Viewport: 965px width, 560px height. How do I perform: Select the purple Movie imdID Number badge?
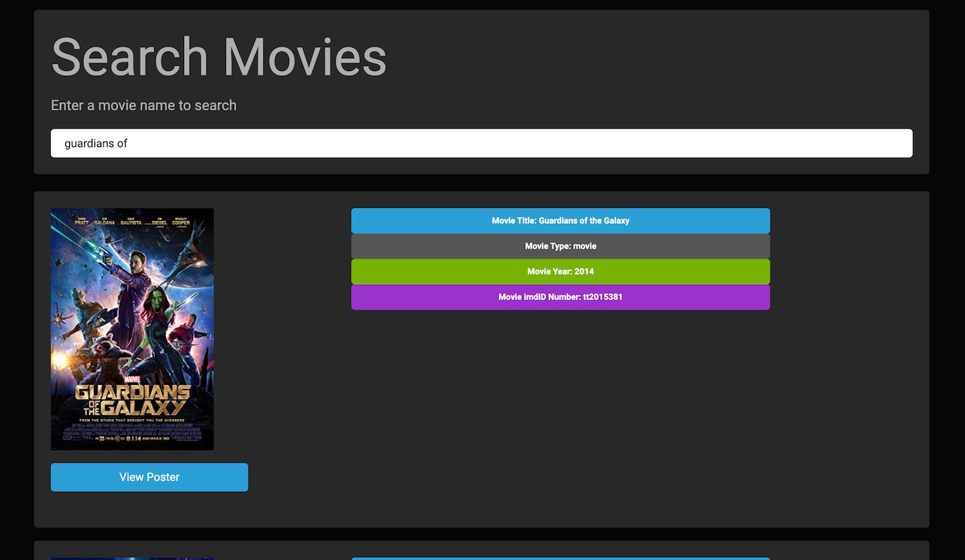point(560,297)
